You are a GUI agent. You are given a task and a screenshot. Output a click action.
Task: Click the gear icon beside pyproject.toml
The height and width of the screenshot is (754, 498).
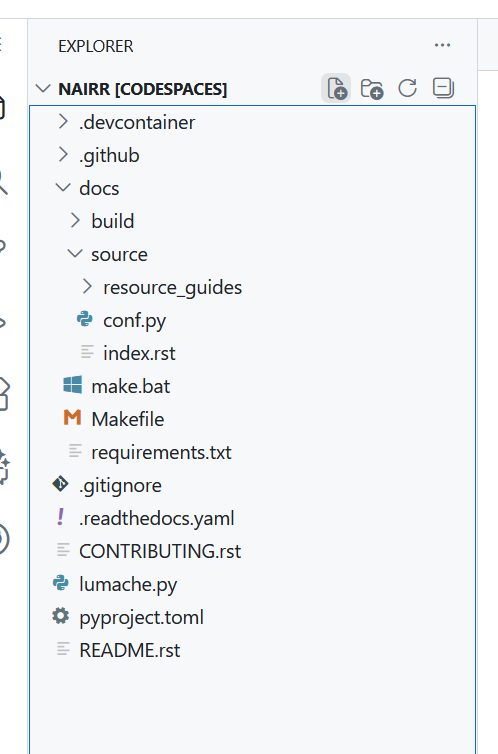click(61, 616)
